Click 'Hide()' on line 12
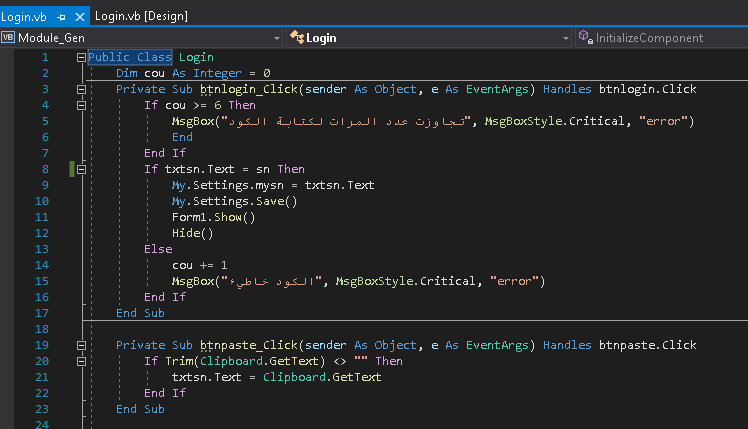Viewport: 748px width, 429px height. pos(192,233)
